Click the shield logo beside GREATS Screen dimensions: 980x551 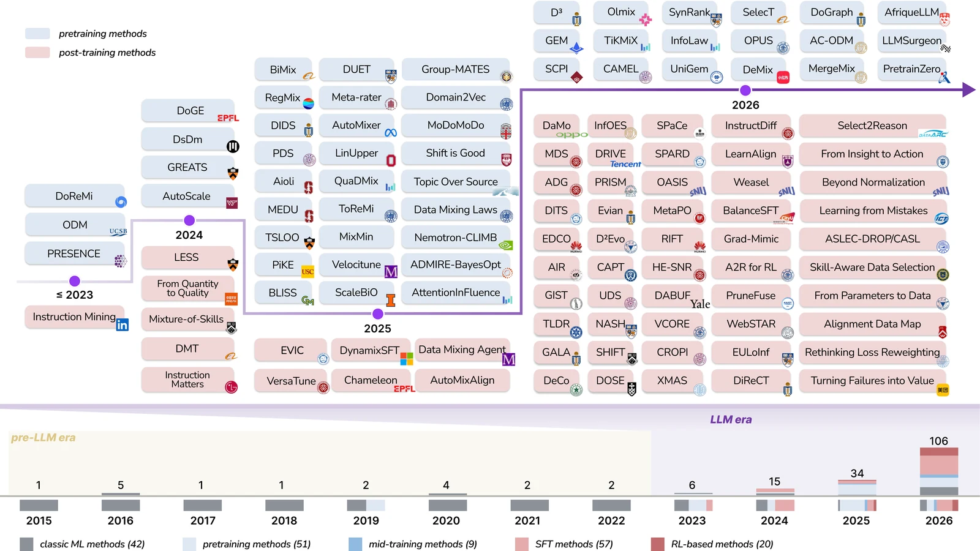coord(233,173)
